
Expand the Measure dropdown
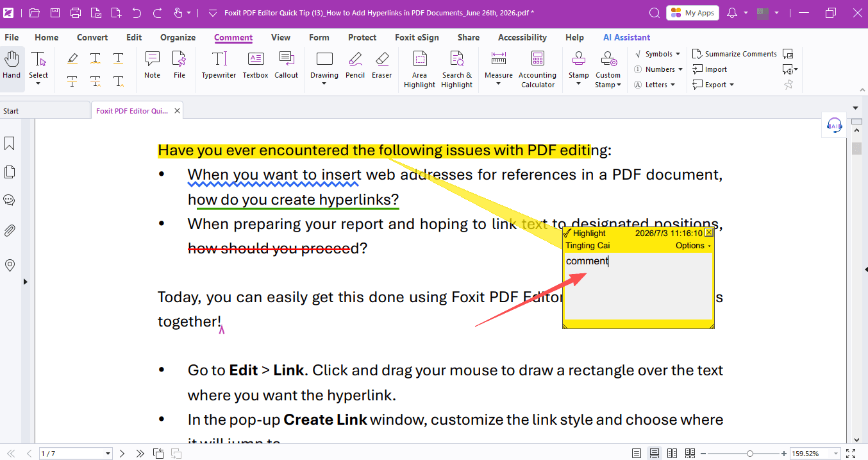click(x=499, y=83)
